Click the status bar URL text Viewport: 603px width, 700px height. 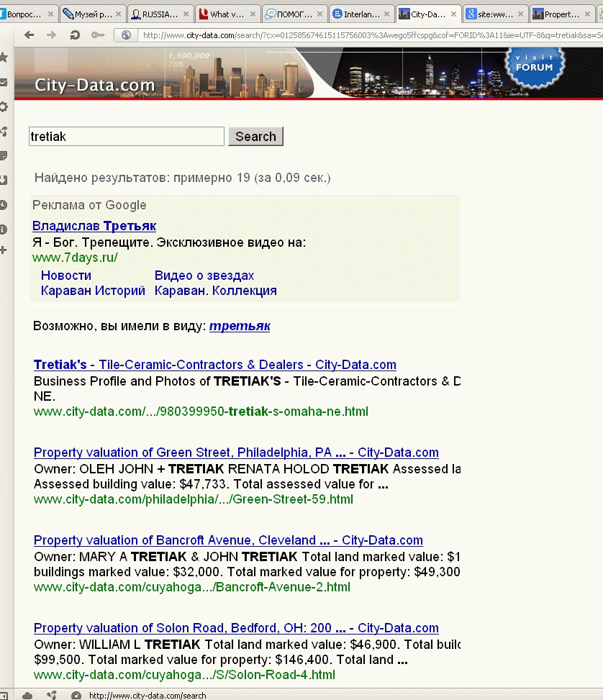[148, 696]
